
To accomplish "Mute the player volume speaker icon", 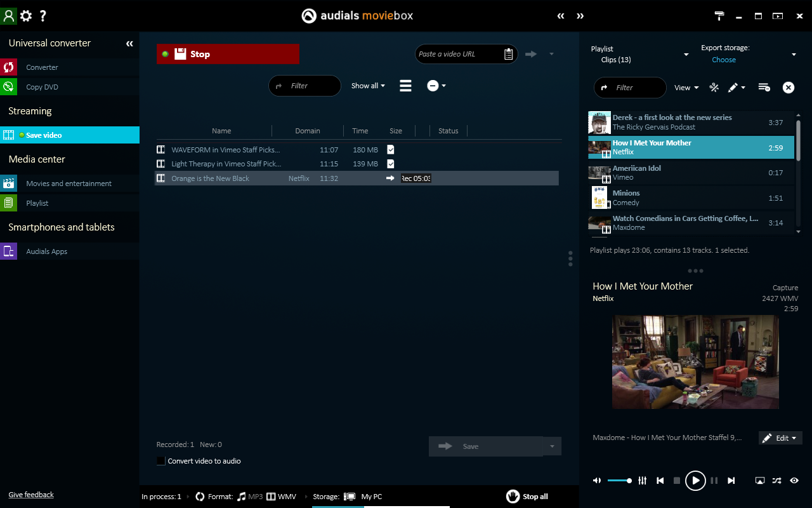I will pyautogui.click(x=597, y=481).
